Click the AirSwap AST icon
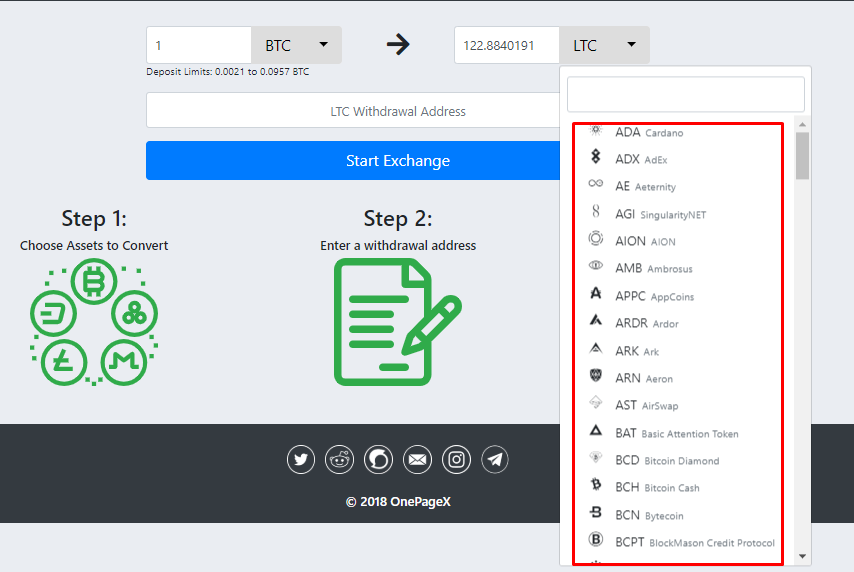854x572 pixels. [x=596, y=403]
